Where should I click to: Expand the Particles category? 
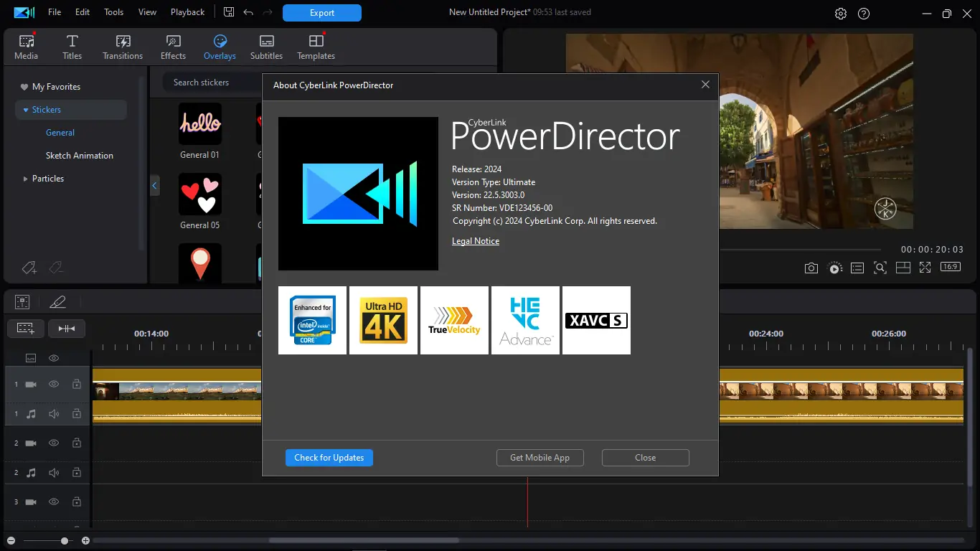point(25,179)
